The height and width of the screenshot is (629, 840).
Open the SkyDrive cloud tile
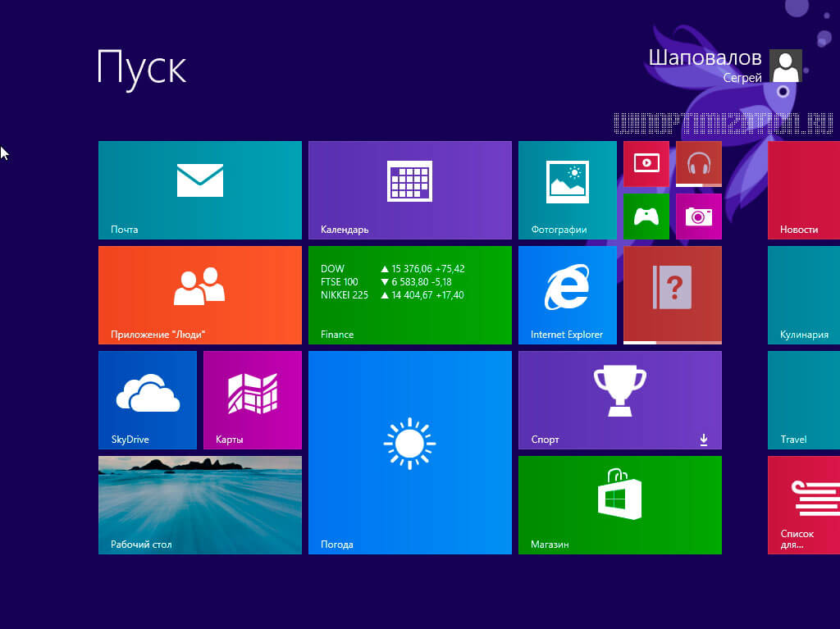pos(147,399)
